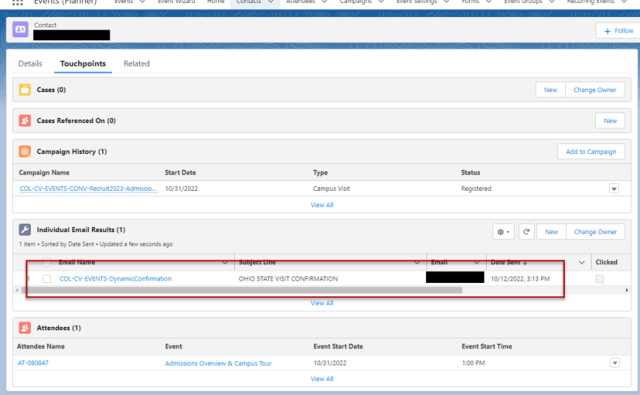Viewport: 640px width, 395px height.
Task: Open the COL-CV-EVENTS-DynamicConfirmation email link
Action: [x=116, y=279]
